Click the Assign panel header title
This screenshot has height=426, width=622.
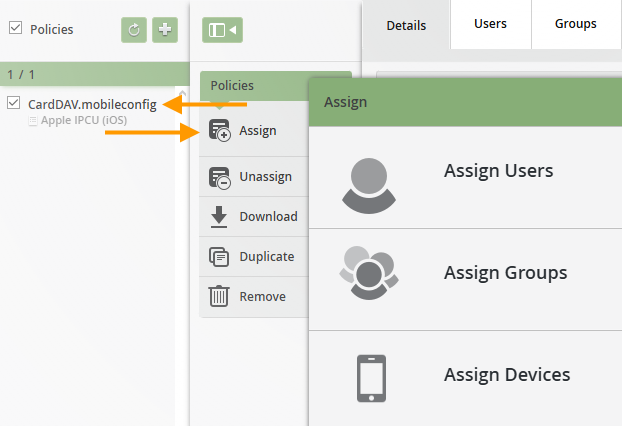tap(346, 102)
